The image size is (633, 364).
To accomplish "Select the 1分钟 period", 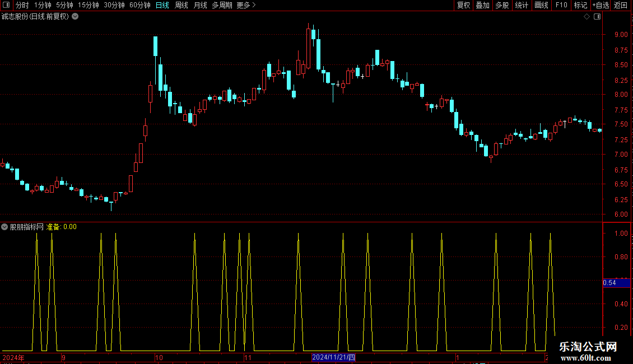I will tap(43, 5).
